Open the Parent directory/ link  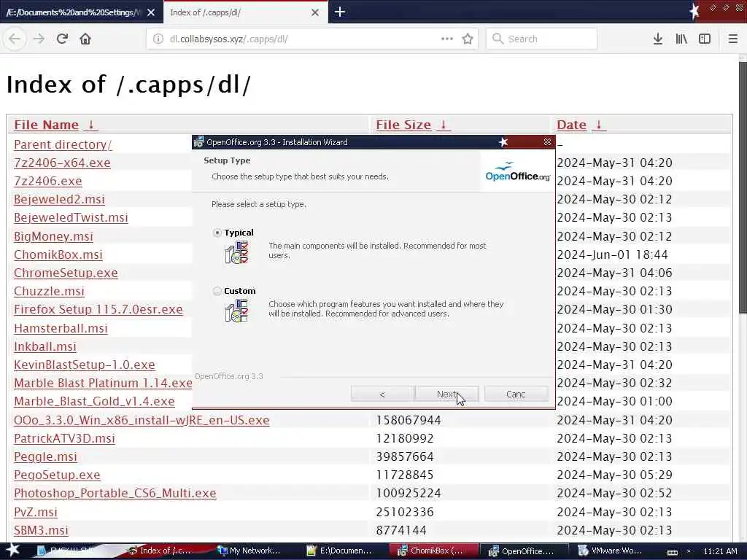tap(63, 144)
